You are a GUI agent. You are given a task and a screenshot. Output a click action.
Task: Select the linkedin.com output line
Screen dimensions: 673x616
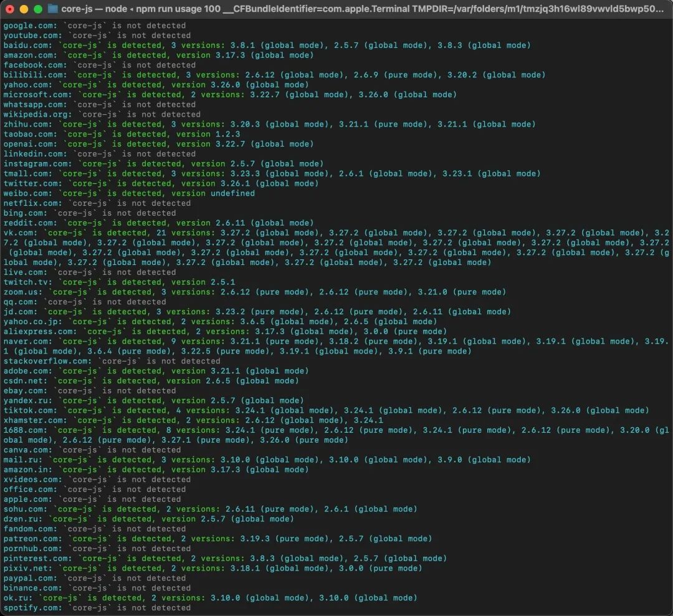click(100, 154)
